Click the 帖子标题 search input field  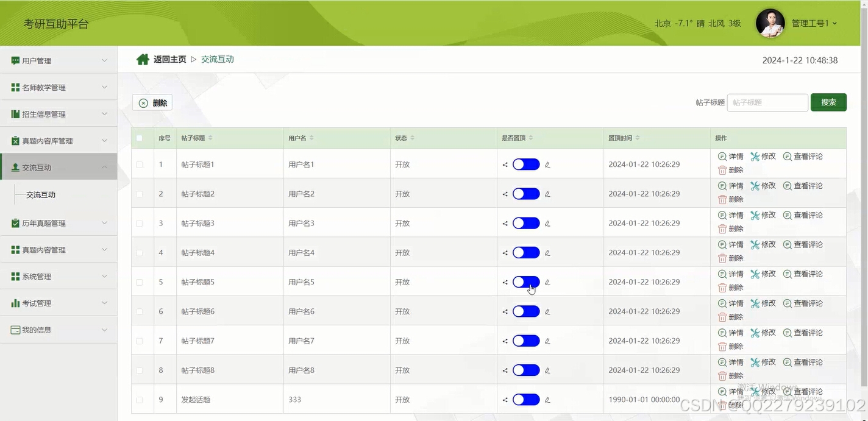point(767,102)
